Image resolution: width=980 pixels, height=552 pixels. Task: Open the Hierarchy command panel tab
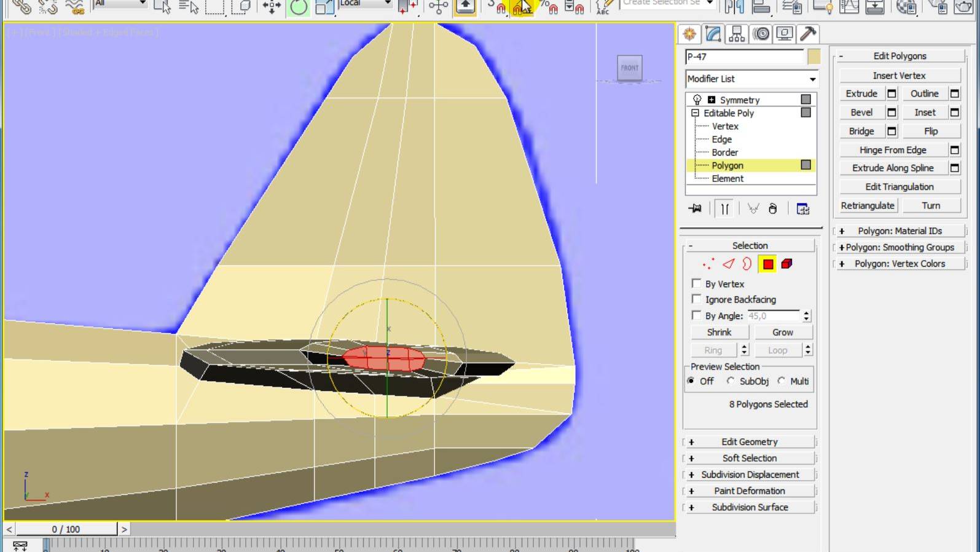coord(736,34)
